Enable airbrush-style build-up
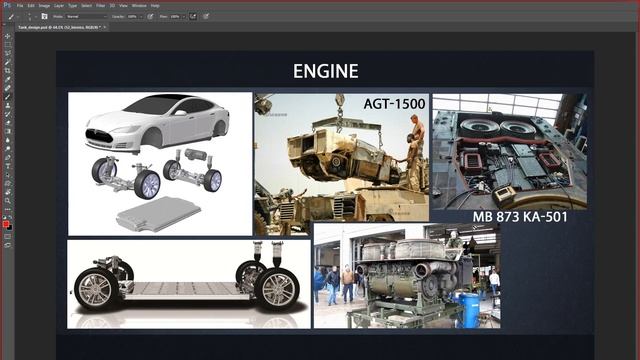 [193, 16]
